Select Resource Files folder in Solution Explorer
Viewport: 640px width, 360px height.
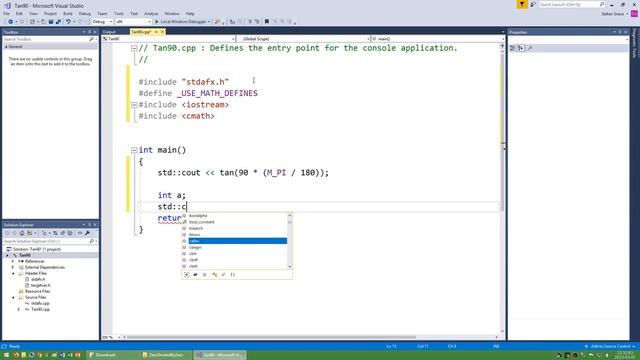click(38, 291)
